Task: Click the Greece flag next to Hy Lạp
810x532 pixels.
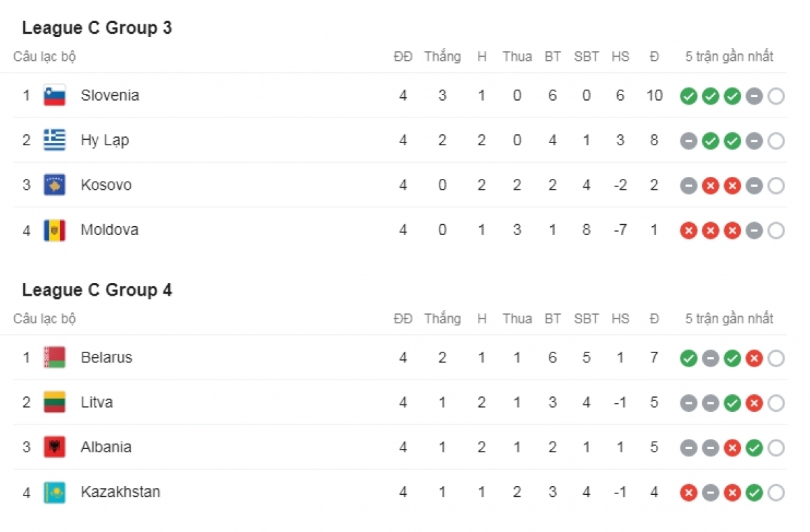Action: click(55, 140)
